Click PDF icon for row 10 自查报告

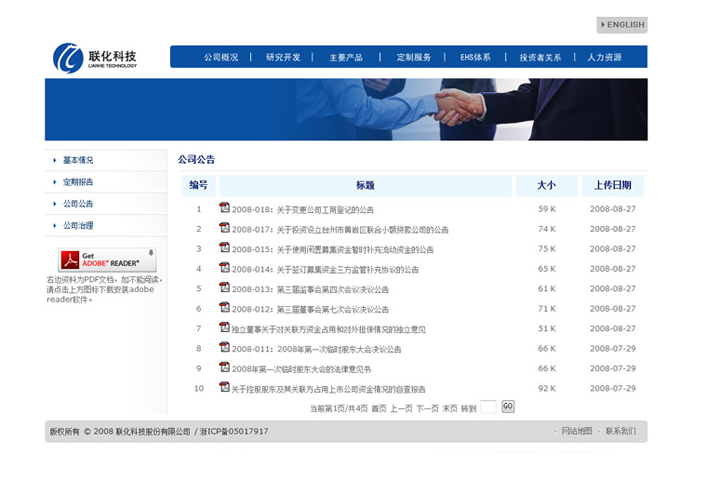(225, 387)
